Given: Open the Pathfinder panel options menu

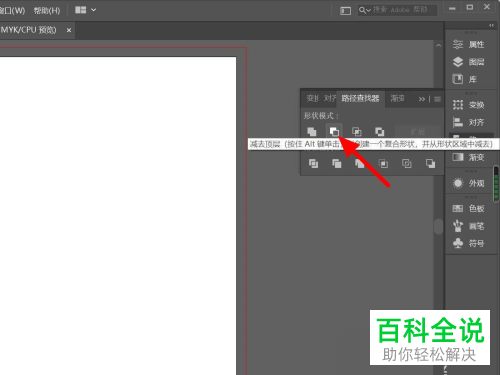Looking at the screenshot, I should 437,99.
